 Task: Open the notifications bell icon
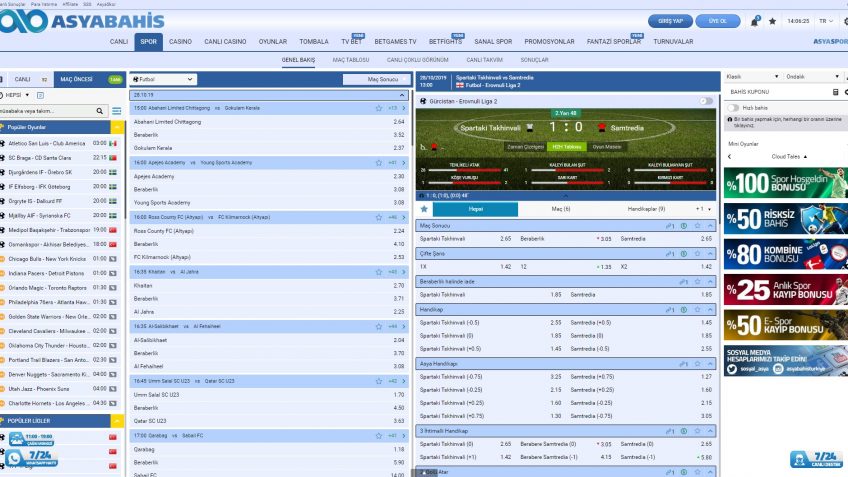(756, 20)
